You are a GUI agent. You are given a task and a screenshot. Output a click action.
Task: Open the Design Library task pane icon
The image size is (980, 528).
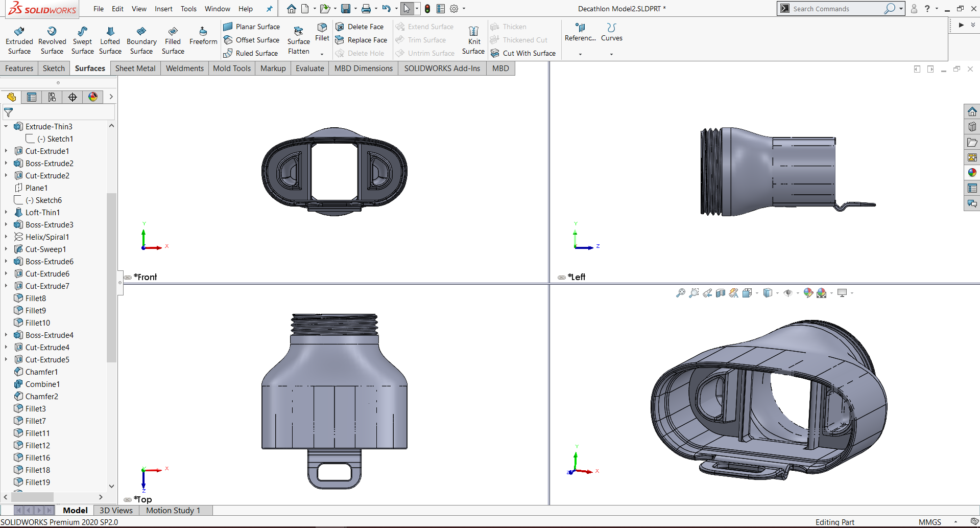(x=972, y=127)
